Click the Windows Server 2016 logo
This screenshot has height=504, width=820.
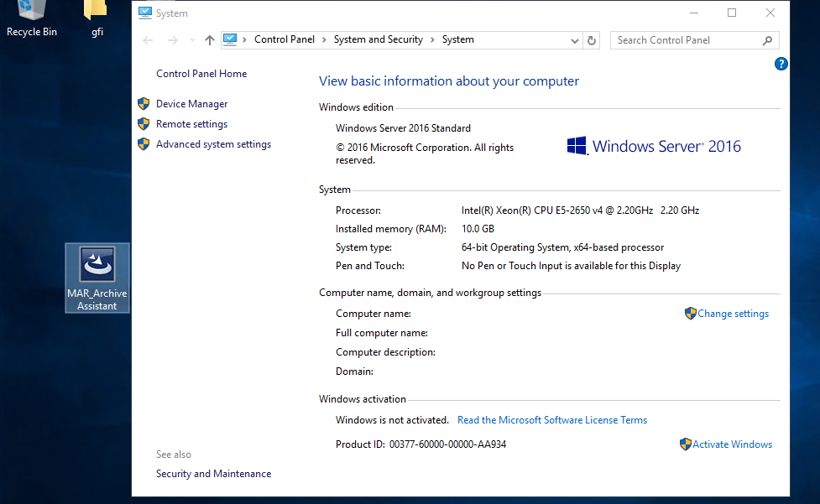click(654, 146)
